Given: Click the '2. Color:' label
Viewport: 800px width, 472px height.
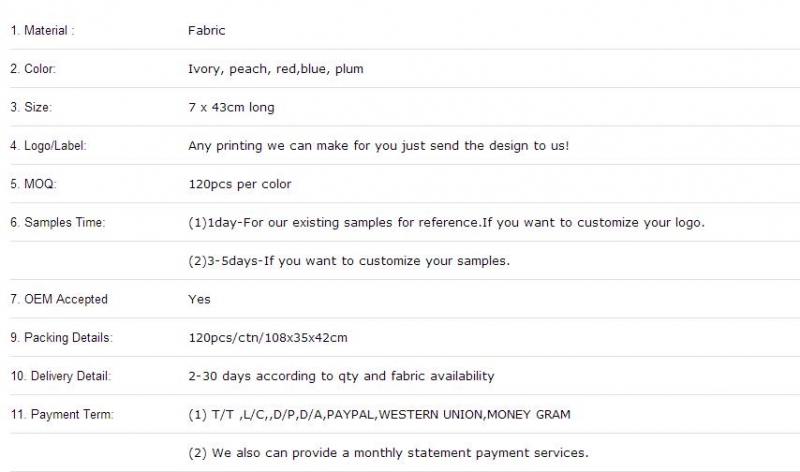Looking at the screenshot, I should [33, 69].
